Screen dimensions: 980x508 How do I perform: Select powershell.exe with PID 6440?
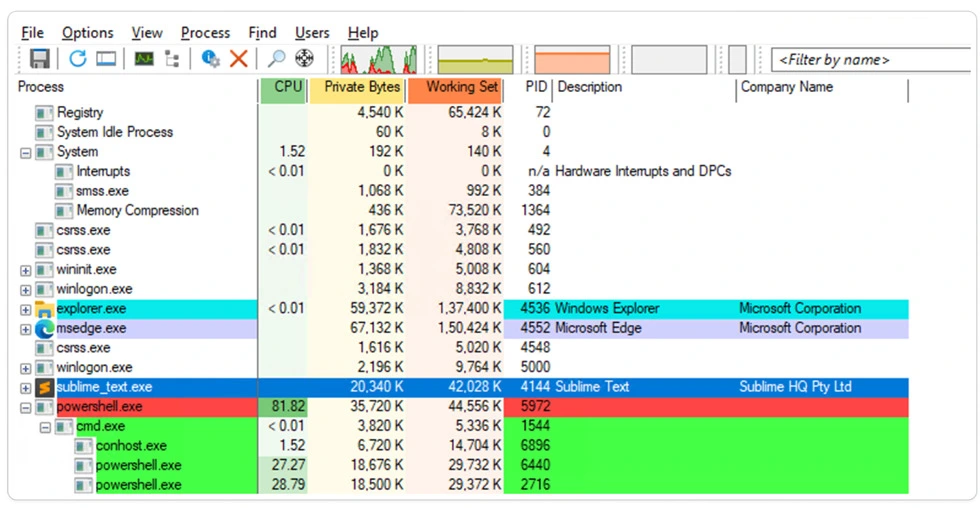click(x=461, y=466)
